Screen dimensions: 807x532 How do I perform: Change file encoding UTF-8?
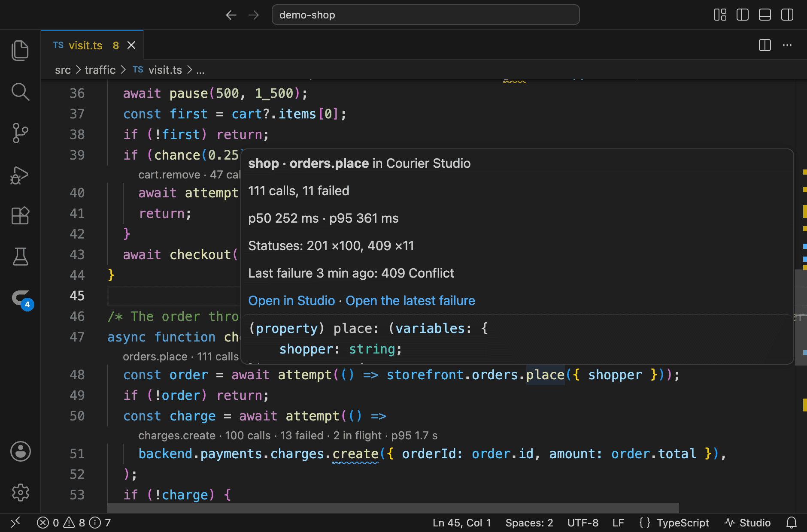(583, 523)
